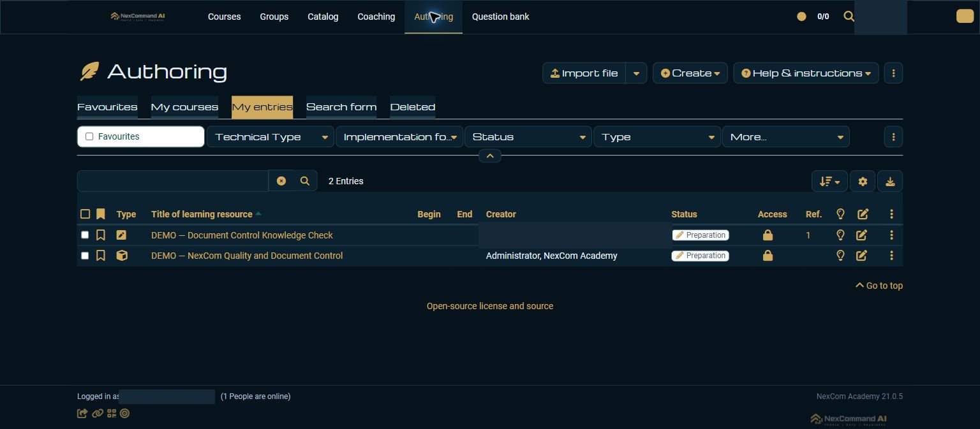
Task: Click the footer QR code icon
Action: (112, 413)
